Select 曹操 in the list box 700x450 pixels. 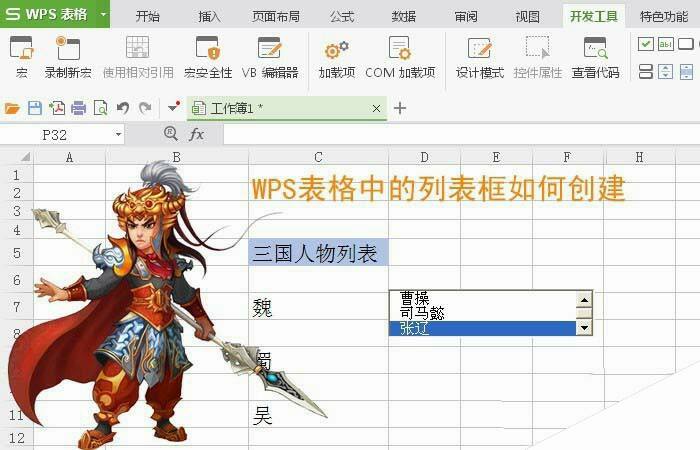(x=483, y=297)
